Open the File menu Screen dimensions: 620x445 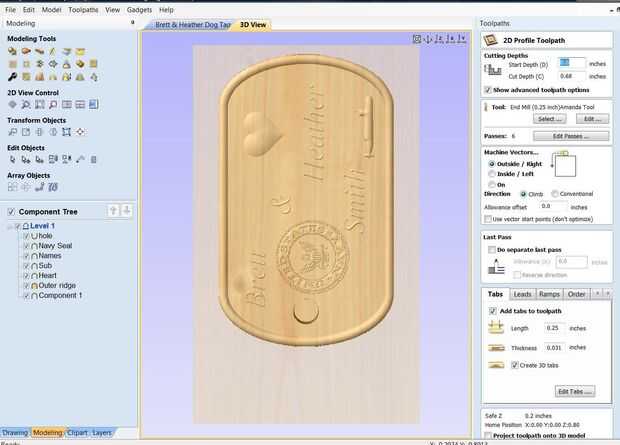tap(10, 10)
